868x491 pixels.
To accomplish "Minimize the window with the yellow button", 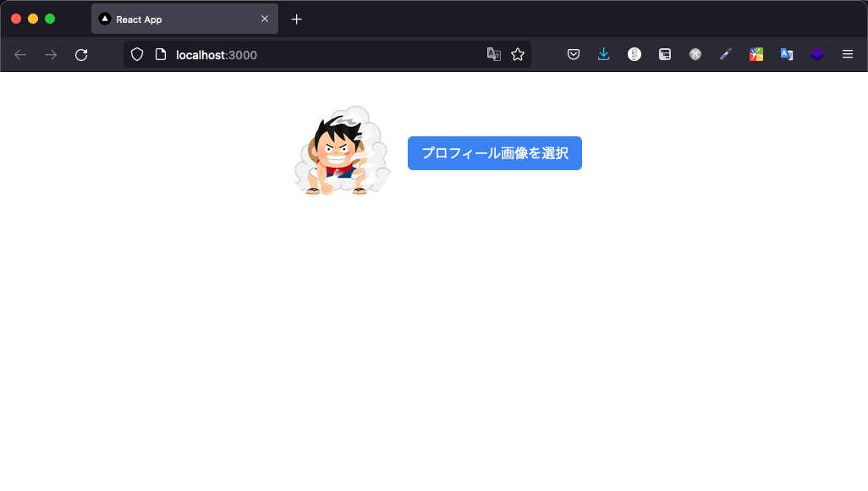I will click(x=33, y=19).
